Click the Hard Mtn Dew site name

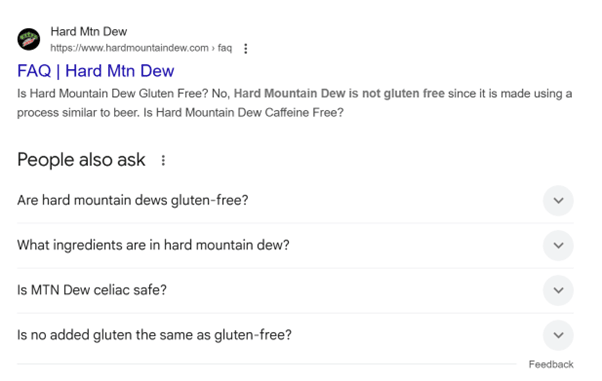89,31
